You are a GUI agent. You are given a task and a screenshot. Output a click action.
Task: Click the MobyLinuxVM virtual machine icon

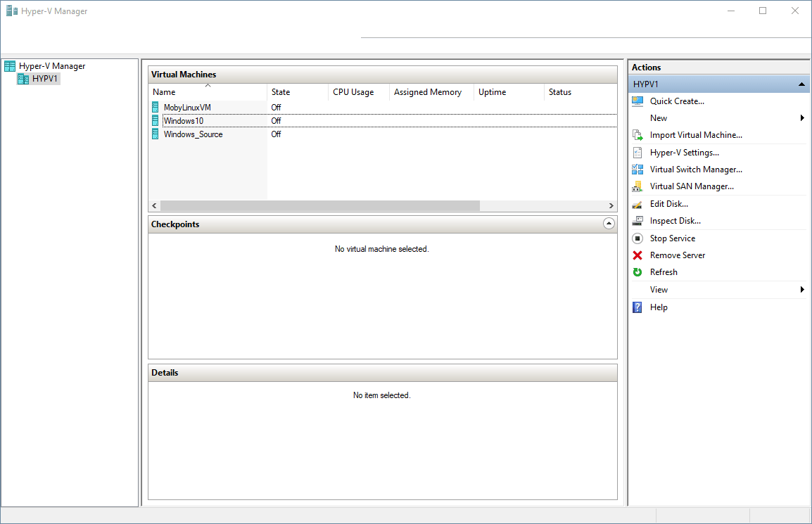tap(156, 107)
